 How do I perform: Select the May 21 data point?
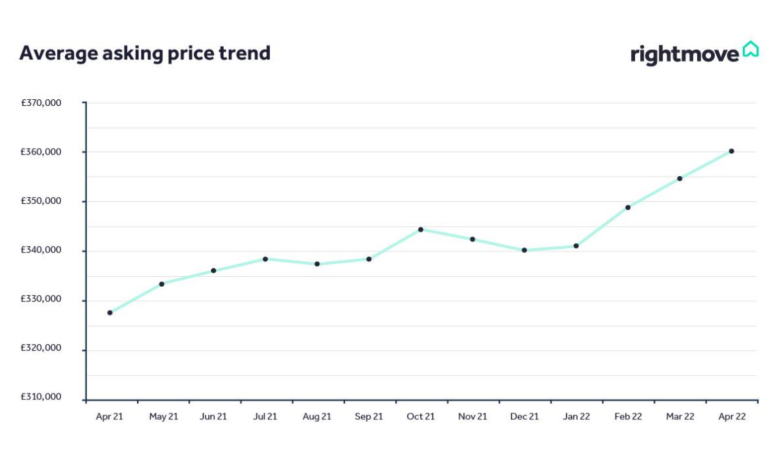pyautogui.click(x=161, y=284)
